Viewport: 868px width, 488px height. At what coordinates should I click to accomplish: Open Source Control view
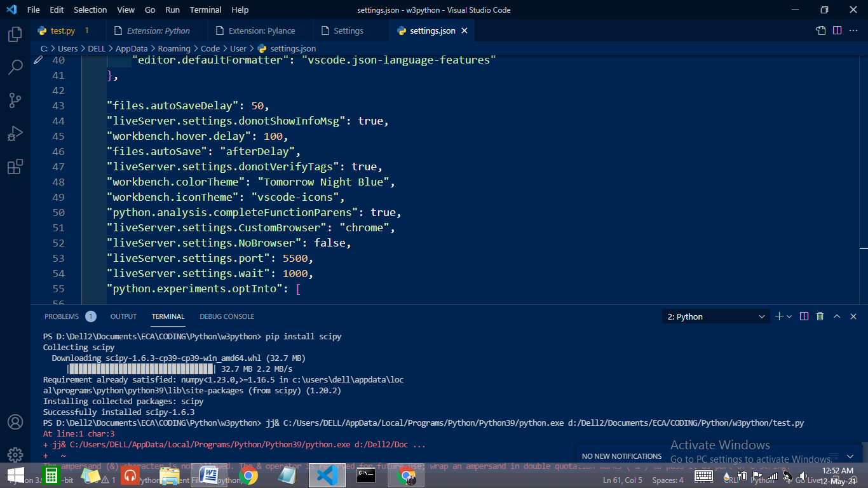pyautogui.click(x=15, y=100)
